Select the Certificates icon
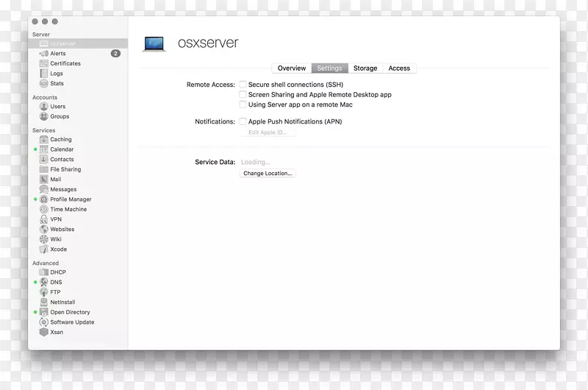This screenshot has width=588, height=390. point(44,63)
